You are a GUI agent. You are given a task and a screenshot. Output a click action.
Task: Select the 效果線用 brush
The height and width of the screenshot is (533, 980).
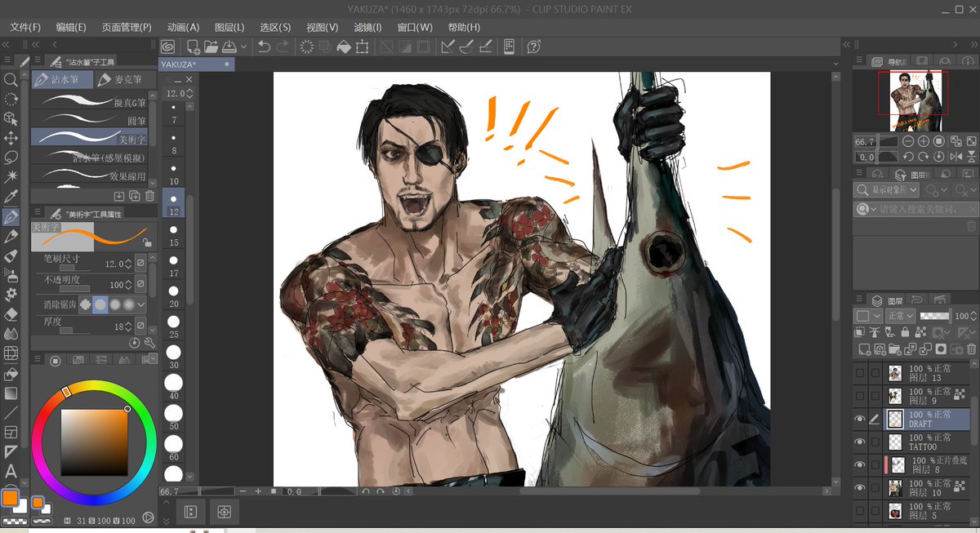click(90, 175)
